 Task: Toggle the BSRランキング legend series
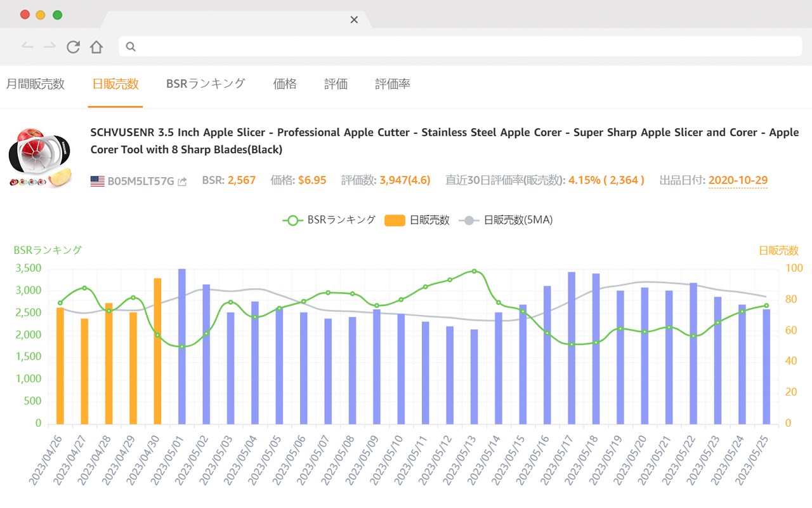point(329,220)
